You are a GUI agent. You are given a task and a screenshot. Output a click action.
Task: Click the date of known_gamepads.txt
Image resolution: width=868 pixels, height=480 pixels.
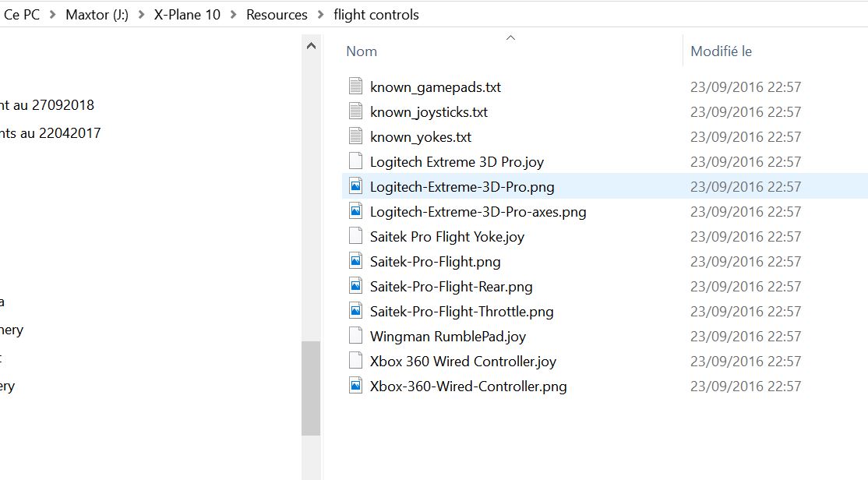tap(745, 87)
